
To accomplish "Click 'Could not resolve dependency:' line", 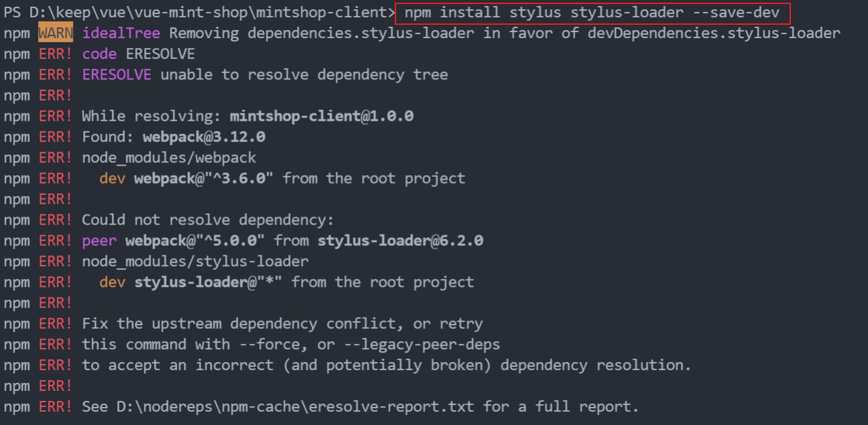I will click(x=208, y=220).
